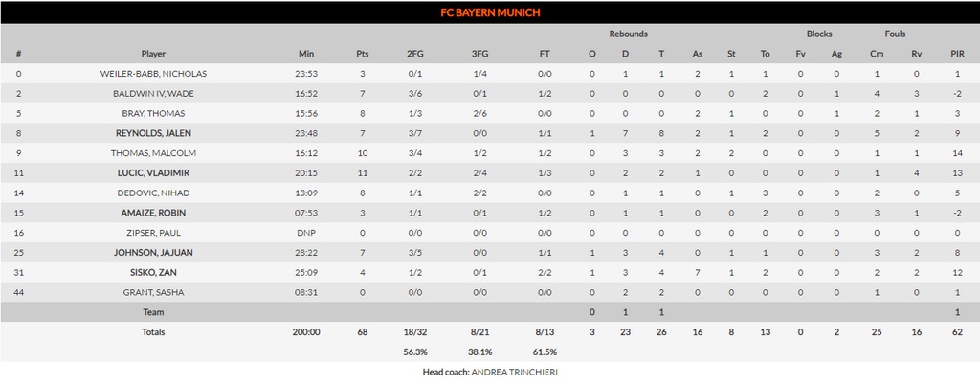Viewport: 980px width, 386px height.
Task: Click on Baldwin IV, Wade
Action: 153,94
